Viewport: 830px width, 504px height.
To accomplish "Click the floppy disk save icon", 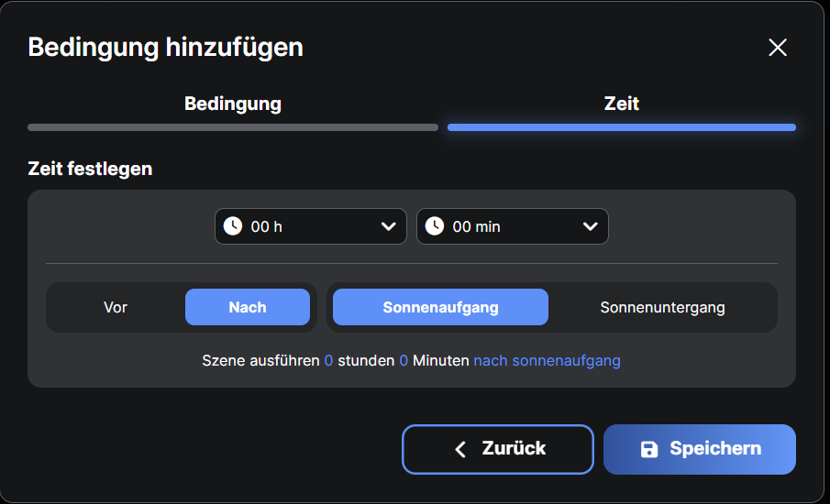I will point(649,449).
